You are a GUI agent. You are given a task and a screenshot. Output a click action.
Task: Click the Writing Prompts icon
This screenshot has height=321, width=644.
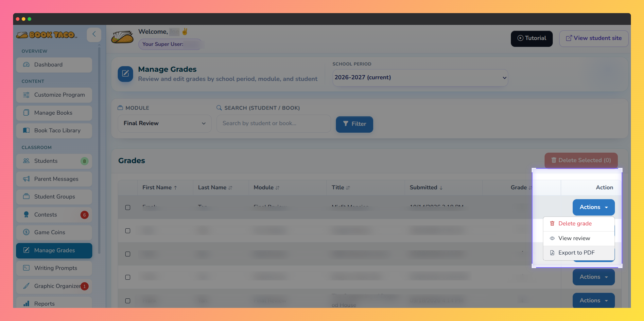pyautogui.click(x=26, y=268)
